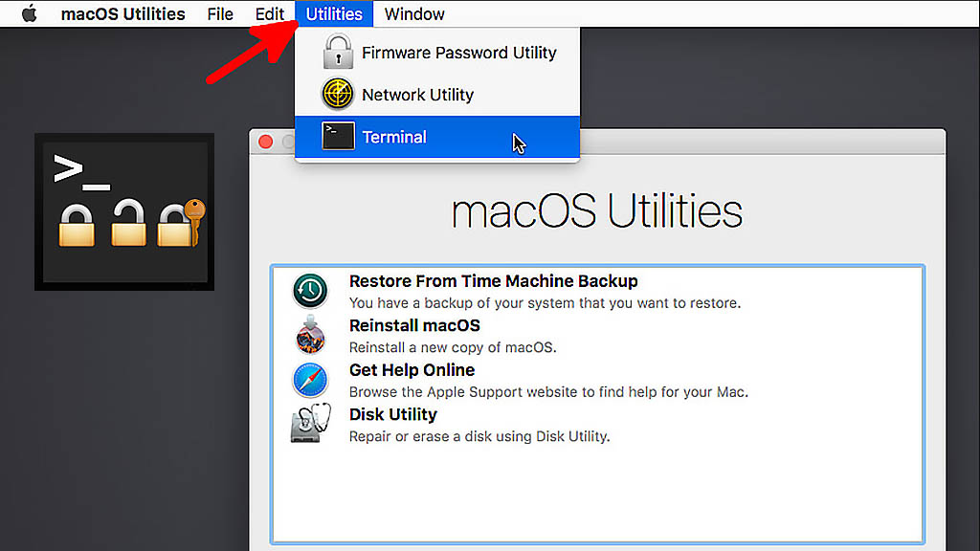980x551 pixels.
Task: Open the Edit menu
Action: tap(269, 13)
